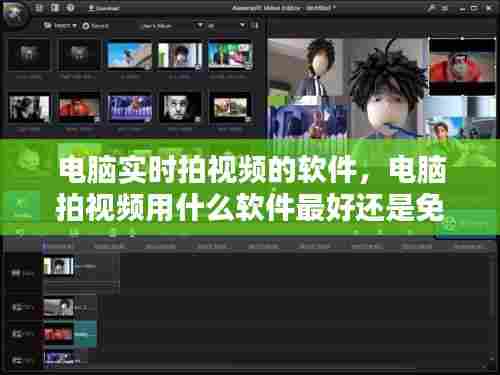Select the purple stage media thumbnail

point(129,109)
